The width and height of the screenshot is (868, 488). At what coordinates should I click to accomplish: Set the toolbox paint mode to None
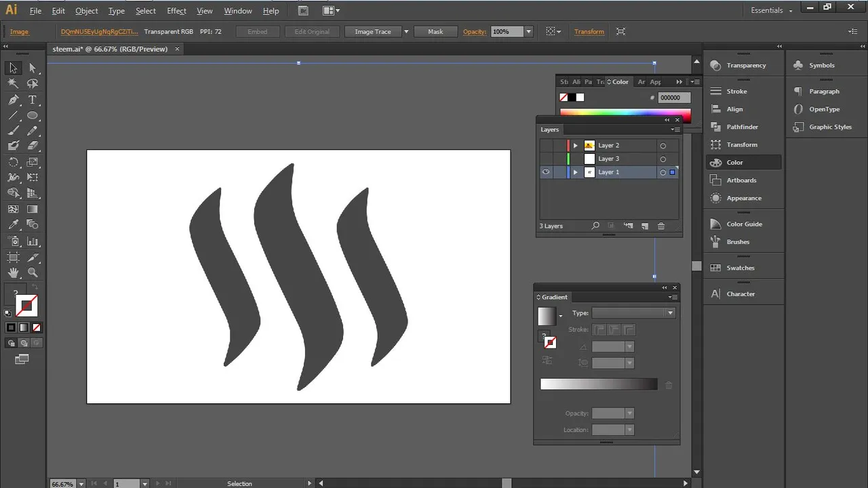click(37, 327)
